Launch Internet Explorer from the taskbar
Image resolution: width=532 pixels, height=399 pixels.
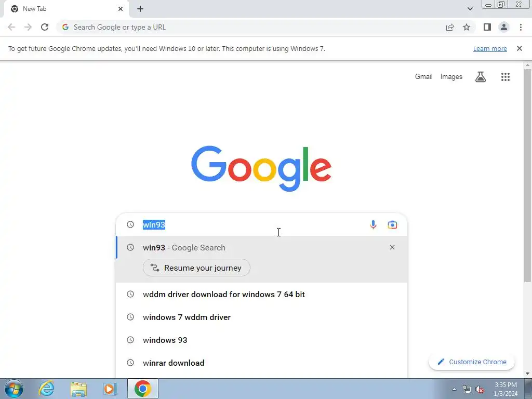coord(46,389)
